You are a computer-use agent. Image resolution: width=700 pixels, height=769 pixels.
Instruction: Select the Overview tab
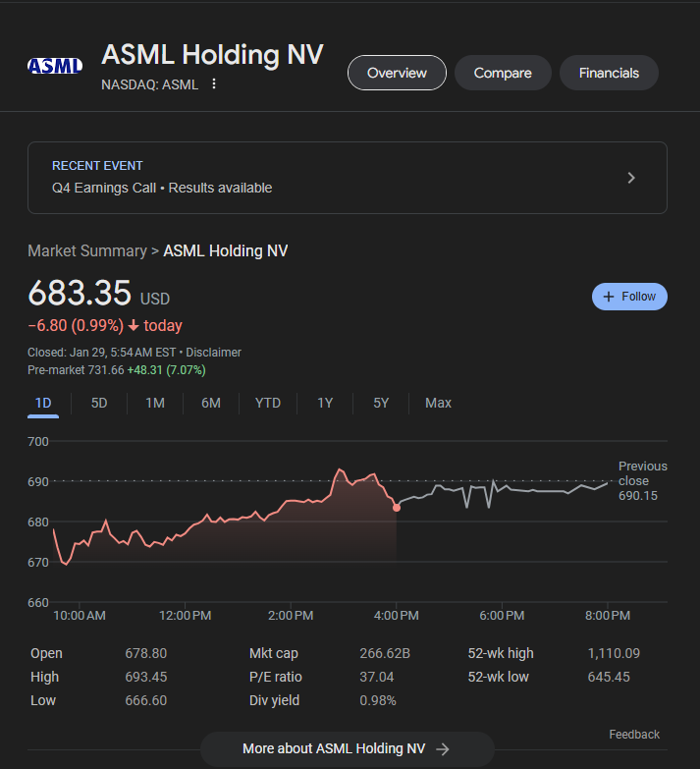pos(397,73)
